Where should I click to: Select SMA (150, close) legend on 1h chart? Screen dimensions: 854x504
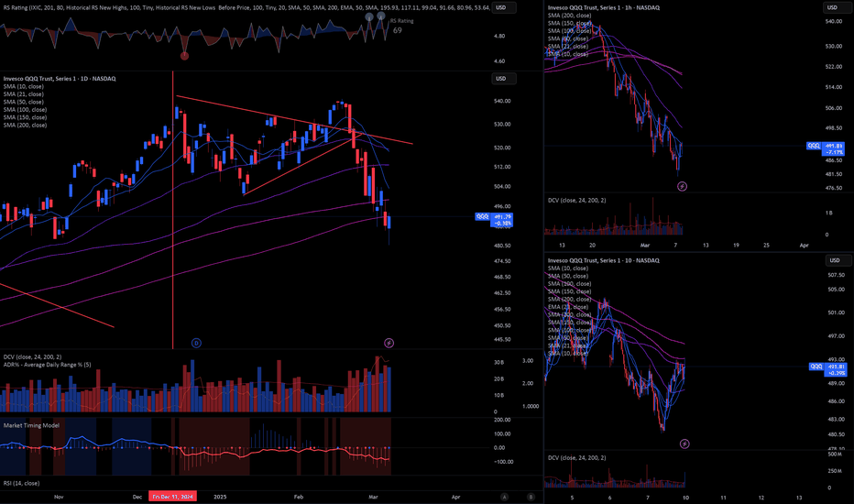[569, 24]
